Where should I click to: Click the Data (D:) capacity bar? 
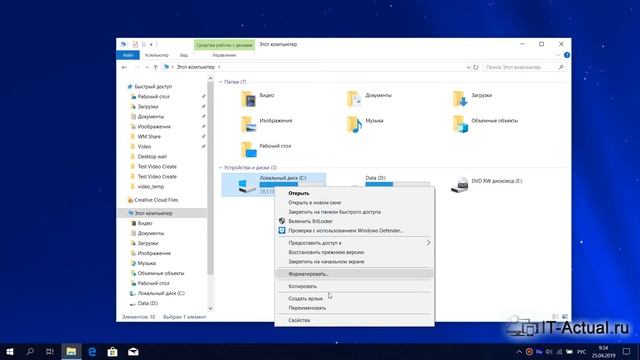tap(397, 184)
